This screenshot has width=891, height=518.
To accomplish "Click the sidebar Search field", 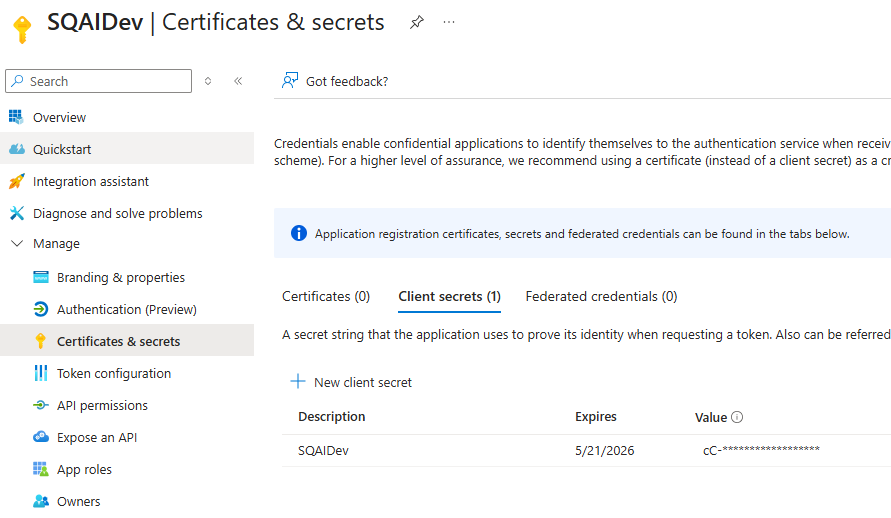I will (x=98, y=81).
